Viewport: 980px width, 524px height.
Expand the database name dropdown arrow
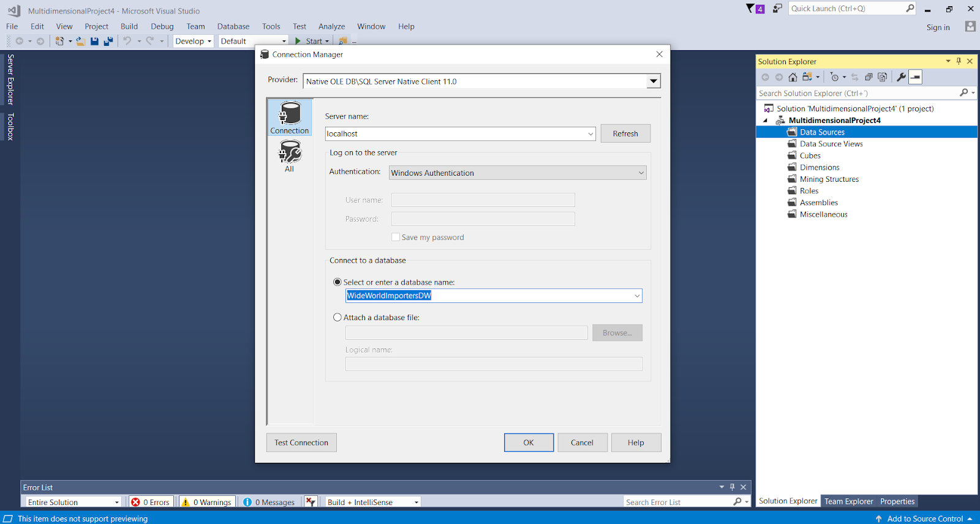[x=637, y=296]
